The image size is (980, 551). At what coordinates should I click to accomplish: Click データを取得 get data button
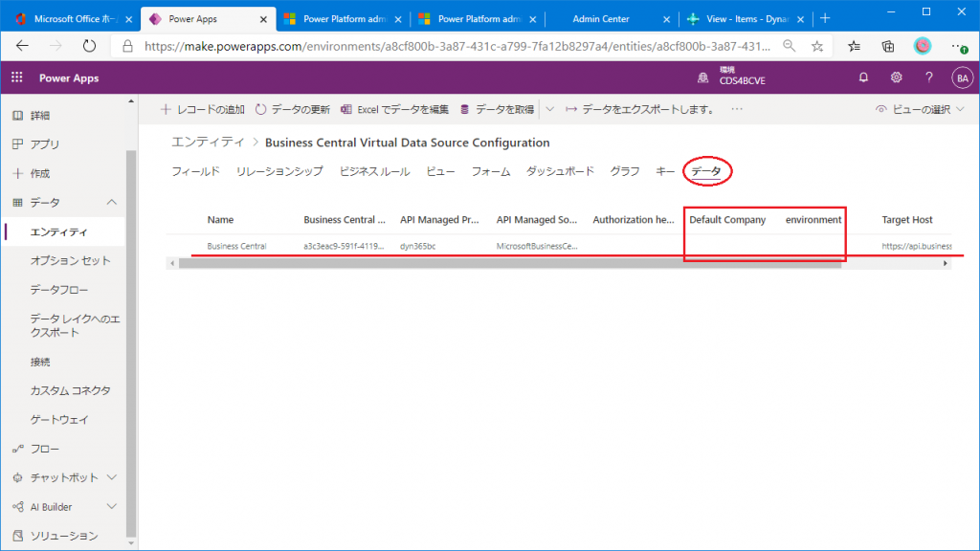pyautogui.click(x=497, y=109)
